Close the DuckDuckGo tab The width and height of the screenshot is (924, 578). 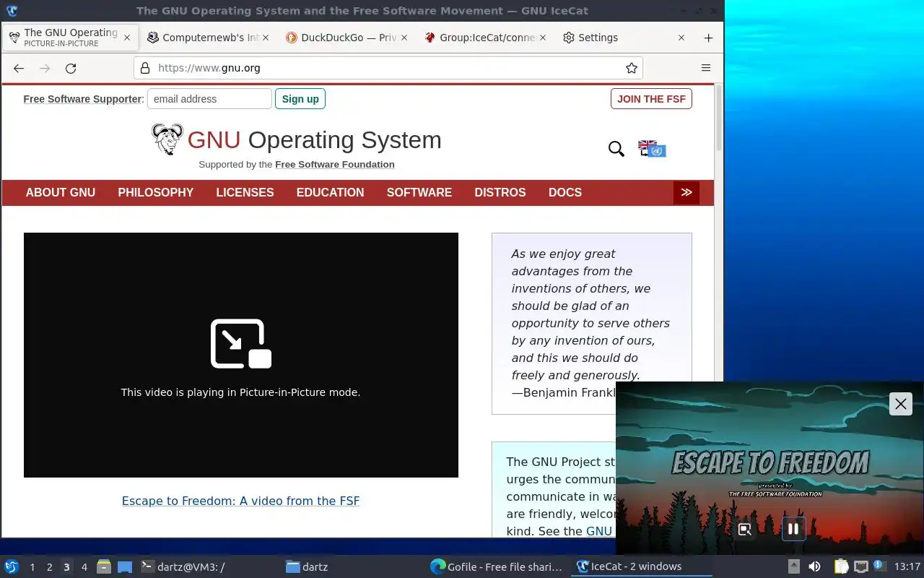pos(404,38)
